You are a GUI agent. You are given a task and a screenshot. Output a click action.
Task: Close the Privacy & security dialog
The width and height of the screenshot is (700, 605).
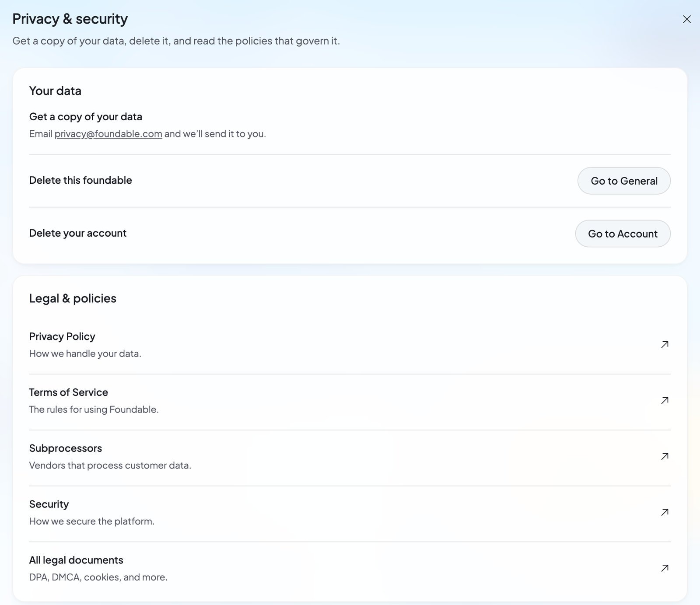[686, 19]
